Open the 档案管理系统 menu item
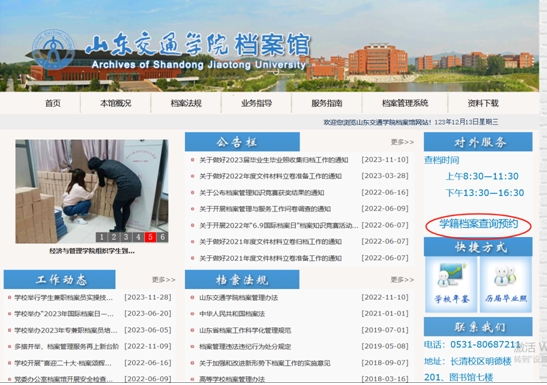This screenshot has height=385, width=547. pyautogui.click(x=405, y=103)
